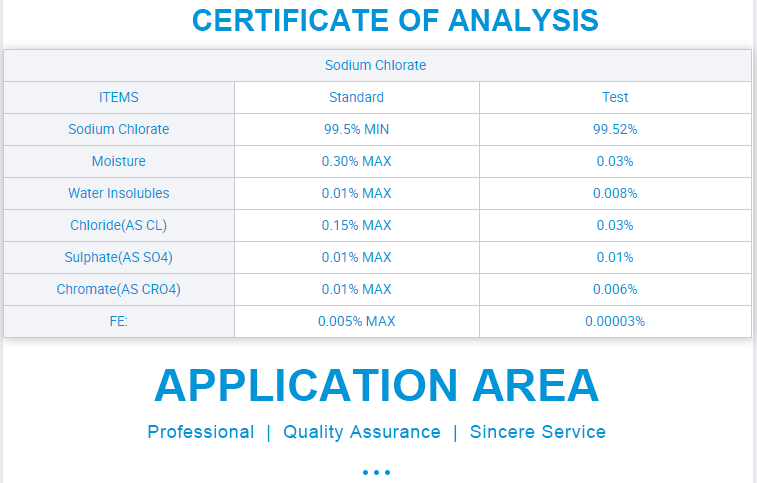Click the three dots below the tagline
The height and width of the screenshot is (483, 757).
pyautogui.click(x=376, y=471)
